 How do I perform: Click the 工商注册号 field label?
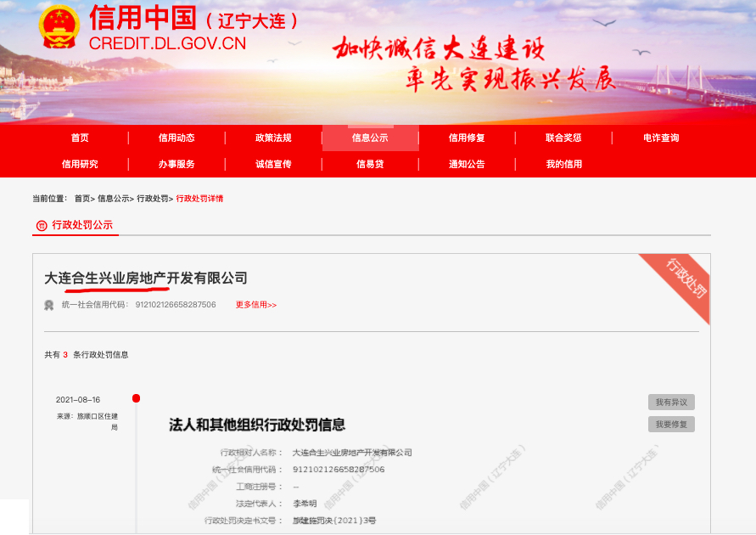[x=259, y=487]
